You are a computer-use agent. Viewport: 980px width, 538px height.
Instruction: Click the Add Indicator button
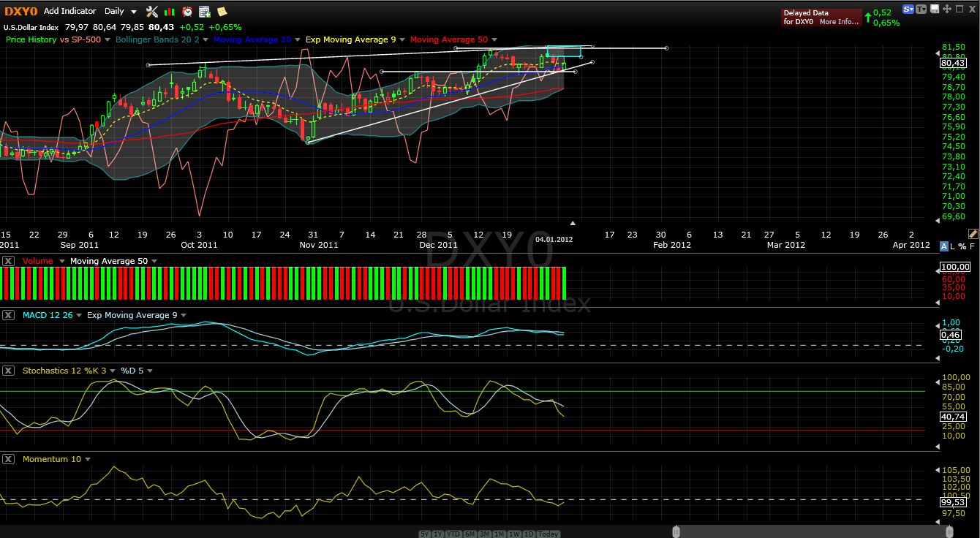69,11
